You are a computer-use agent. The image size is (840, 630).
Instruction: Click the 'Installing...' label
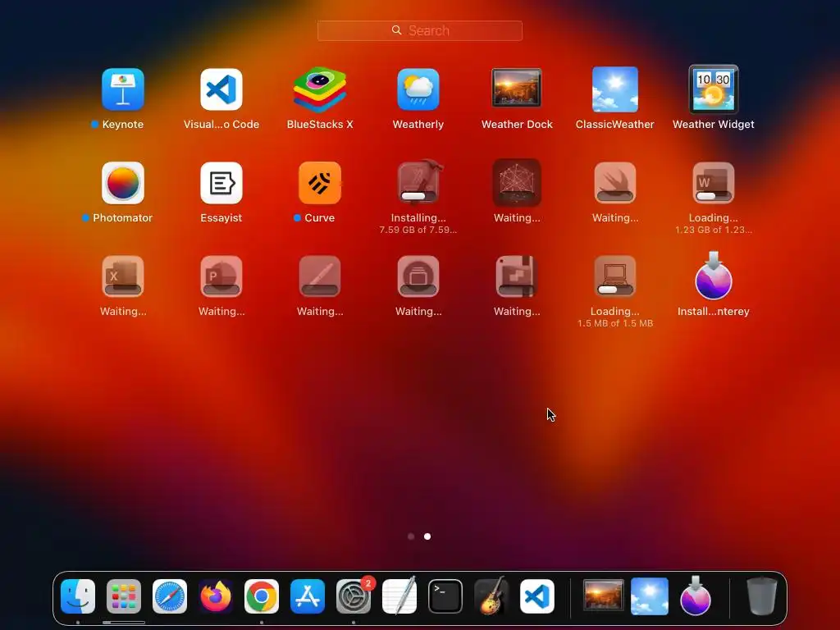pos(418,218)
